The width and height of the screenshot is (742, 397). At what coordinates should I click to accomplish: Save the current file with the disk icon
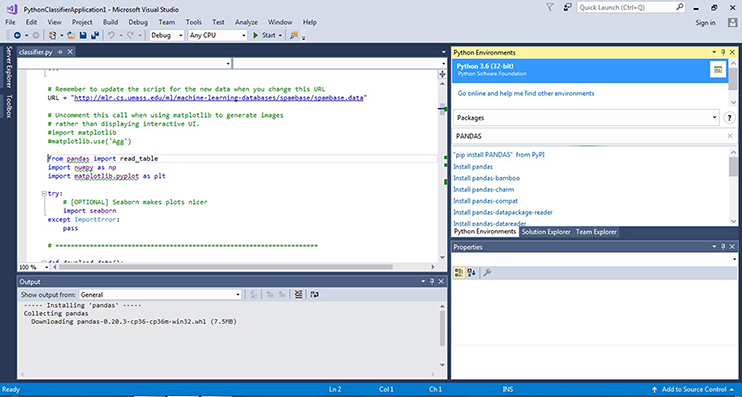[83, 35]
